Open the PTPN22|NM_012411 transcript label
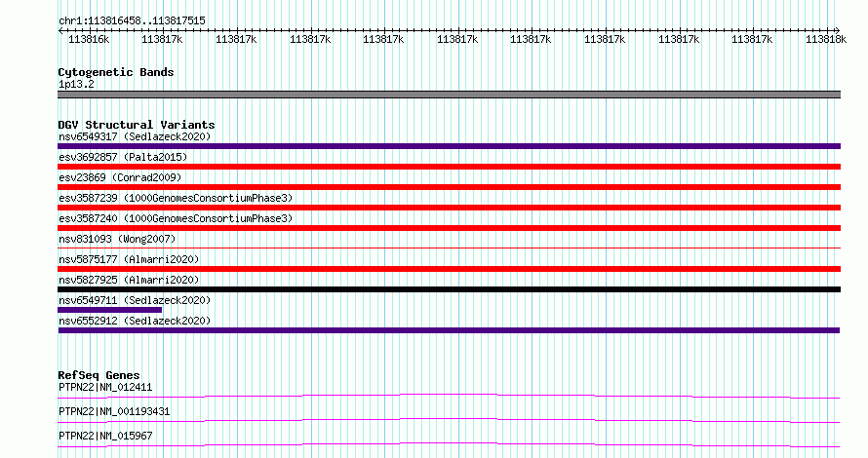The image size is (868, 458). click(105, 387)
